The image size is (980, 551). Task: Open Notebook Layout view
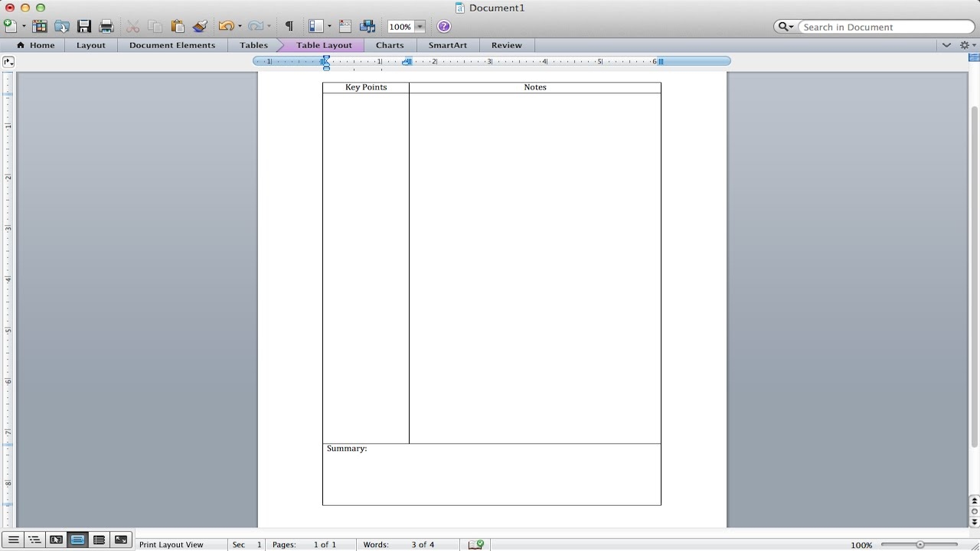pos(99,540)
